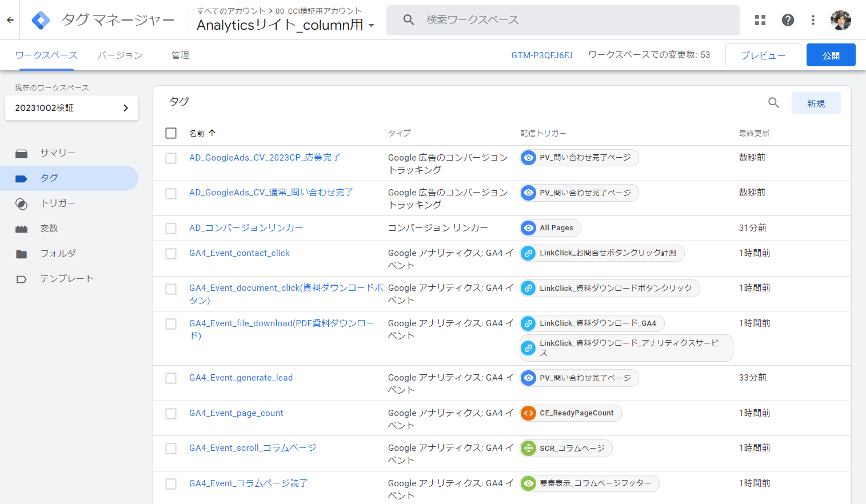Check the GA4_Event_scroll_コラムページ row checkbox
This screenshot has height=504, width=866.
click(x=171, y=449)
